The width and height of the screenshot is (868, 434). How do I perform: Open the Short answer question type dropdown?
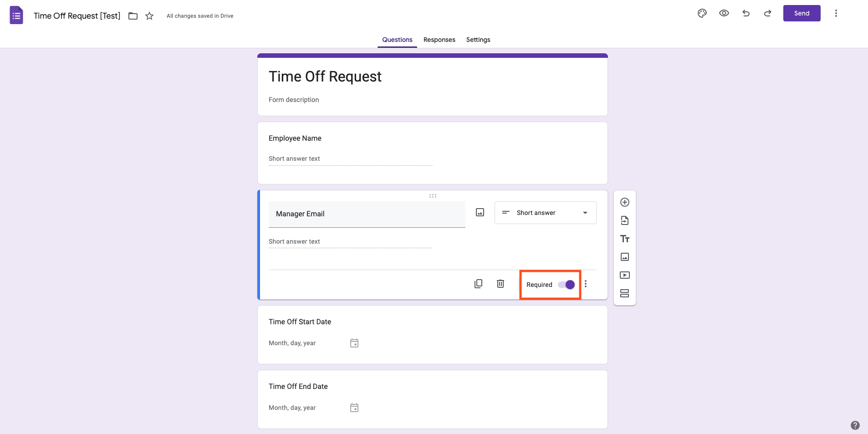[545, 213]
